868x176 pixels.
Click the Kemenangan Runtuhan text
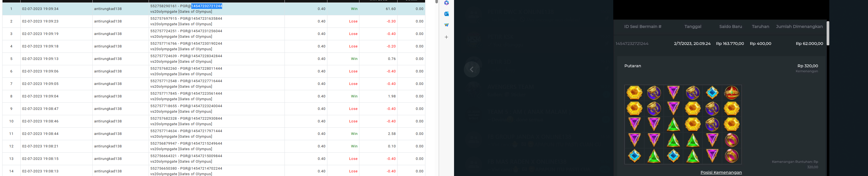tap(795, 164)
